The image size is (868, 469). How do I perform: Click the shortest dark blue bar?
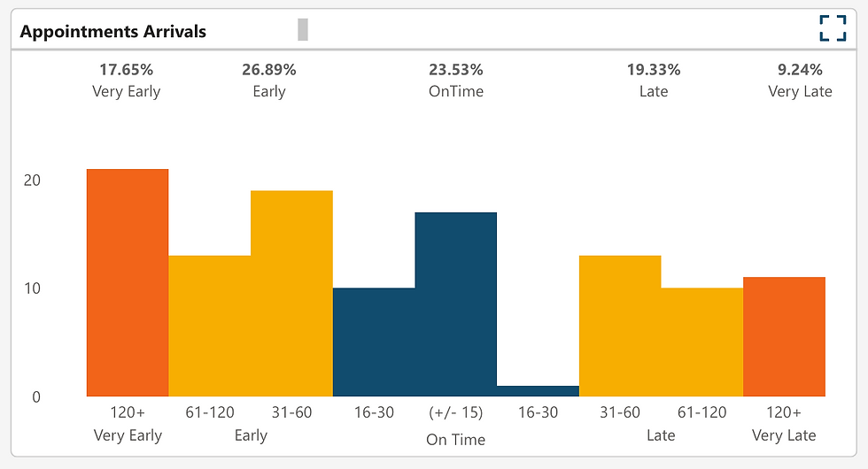(x=538, y=390)
